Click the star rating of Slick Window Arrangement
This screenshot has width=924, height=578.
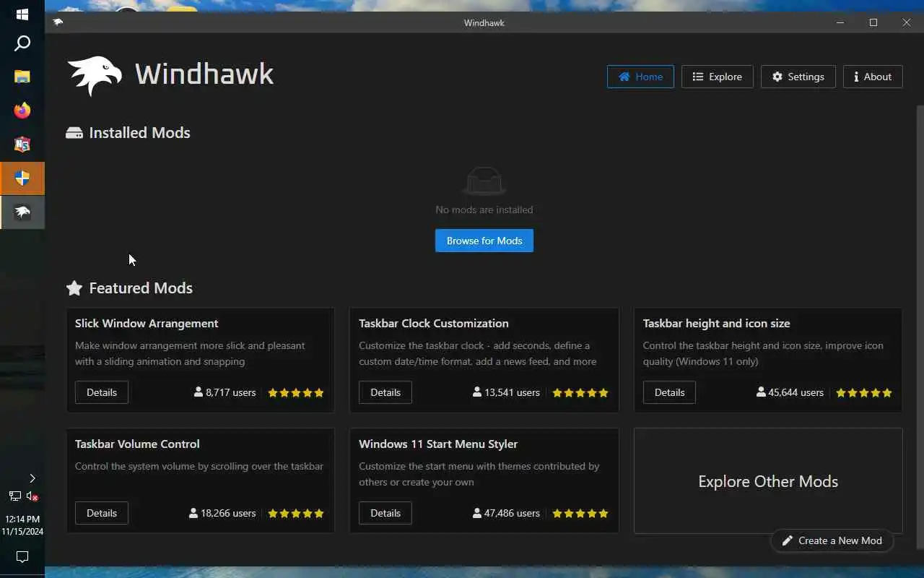[x=296, y=393]
